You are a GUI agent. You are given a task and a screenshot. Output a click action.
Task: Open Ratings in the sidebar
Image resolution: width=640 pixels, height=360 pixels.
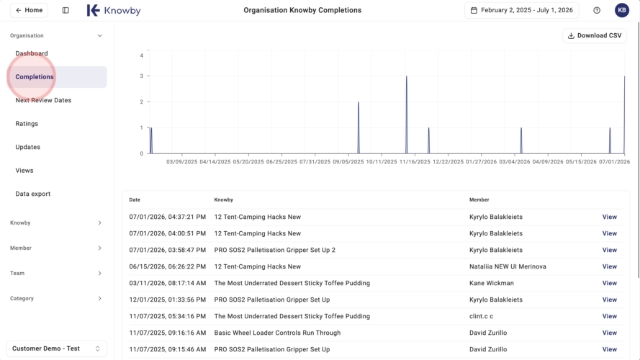[x=27, y=124]
